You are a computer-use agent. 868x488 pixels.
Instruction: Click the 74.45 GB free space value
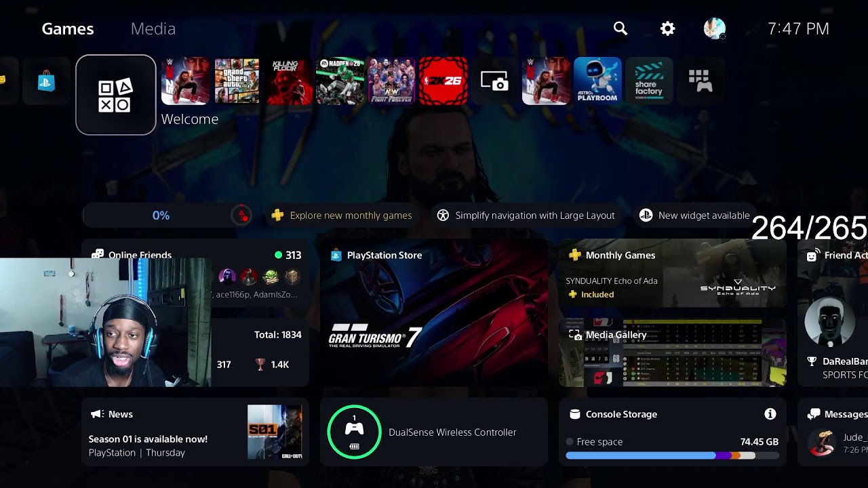pyautogui.click(x=759, y=442)
